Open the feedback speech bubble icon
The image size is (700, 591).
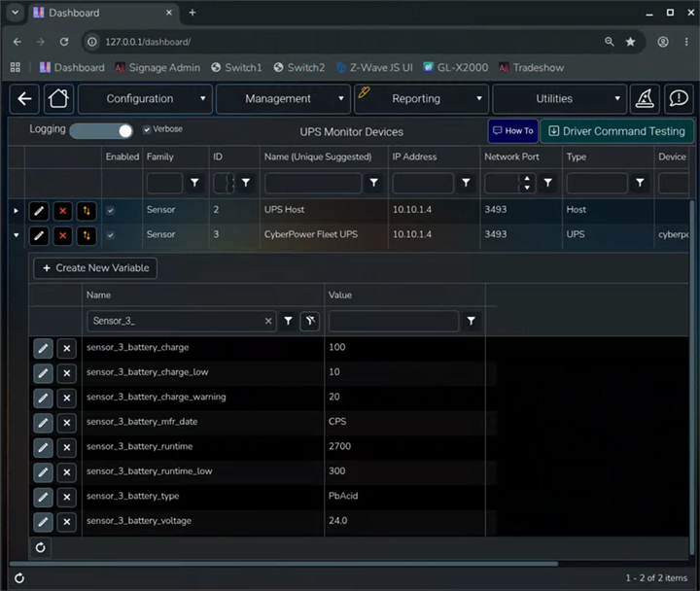(679, 98)
